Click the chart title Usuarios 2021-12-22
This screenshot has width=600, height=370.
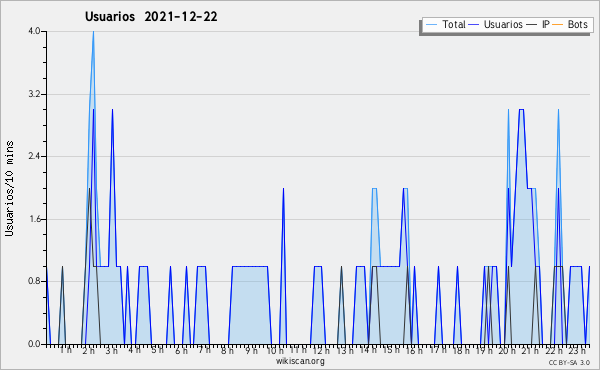pyautogui.click(x=151, y=16)
